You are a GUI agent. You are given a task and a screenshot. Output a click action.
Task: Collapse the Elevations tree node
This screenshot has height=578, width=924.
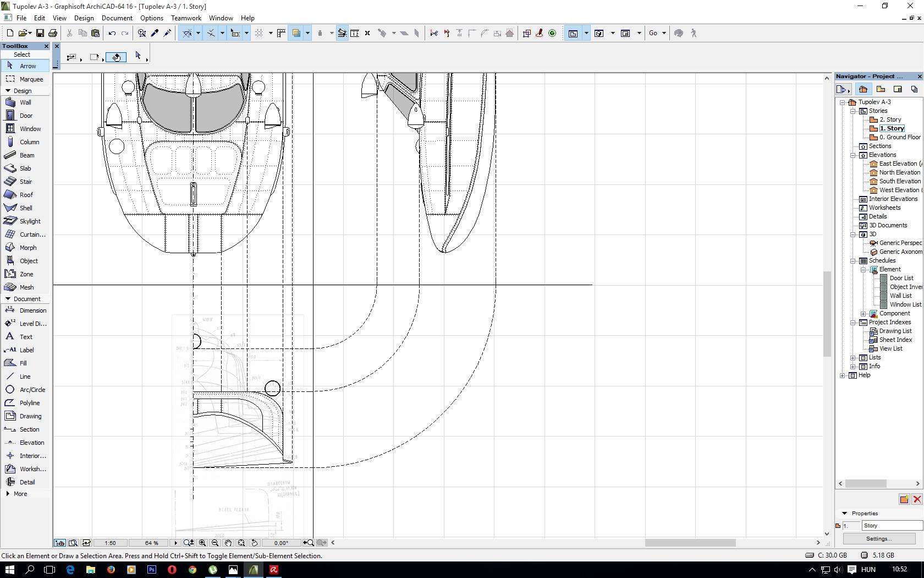tap(853, 155)
